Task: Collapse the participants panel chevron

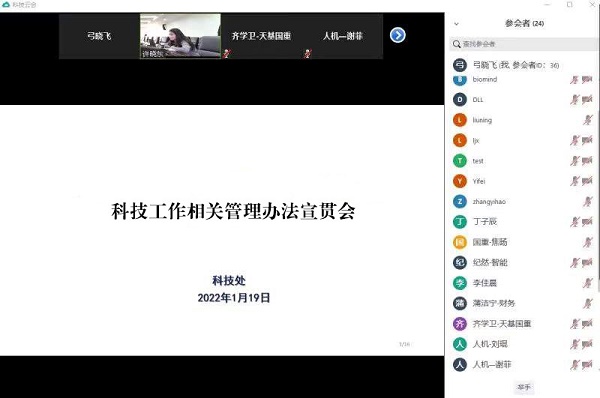Action: 456,24
